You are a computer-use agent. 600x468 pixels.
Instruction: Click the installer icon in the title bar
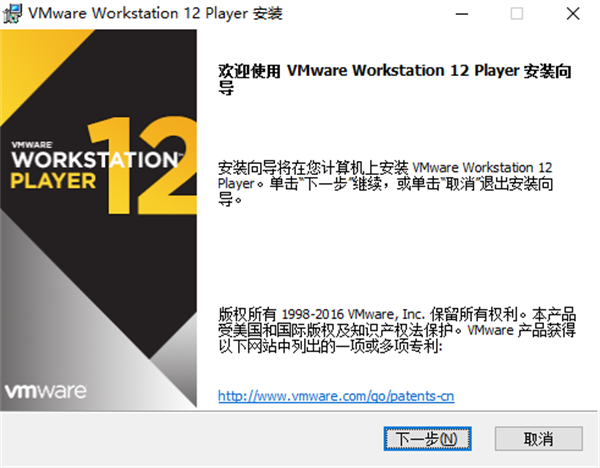tap(14, 14)
